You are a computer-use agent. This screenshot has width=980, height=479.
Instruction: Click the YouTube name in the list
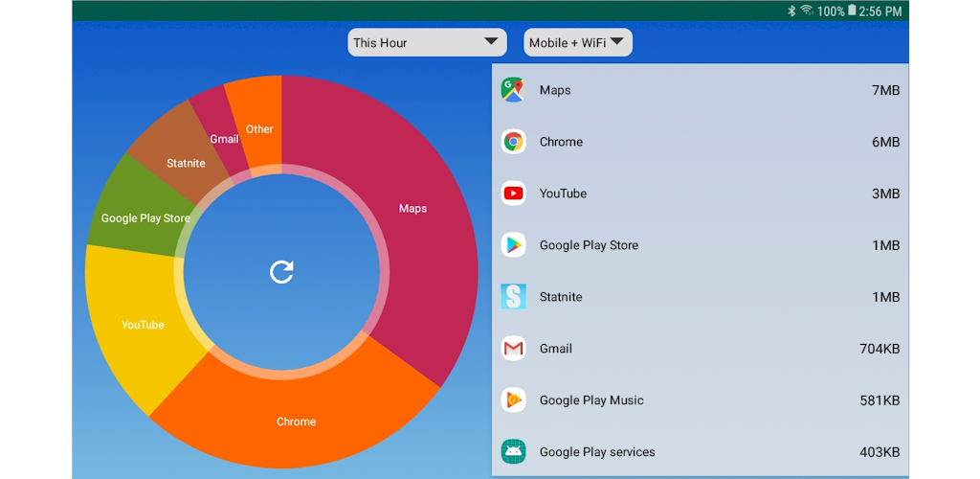point(563,194)
